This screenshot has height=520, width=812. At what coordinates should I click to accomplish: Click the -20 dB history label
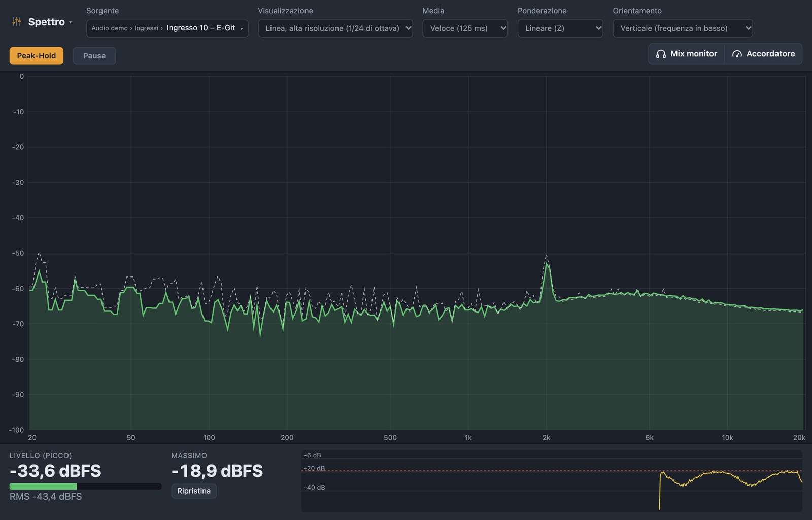315,469
